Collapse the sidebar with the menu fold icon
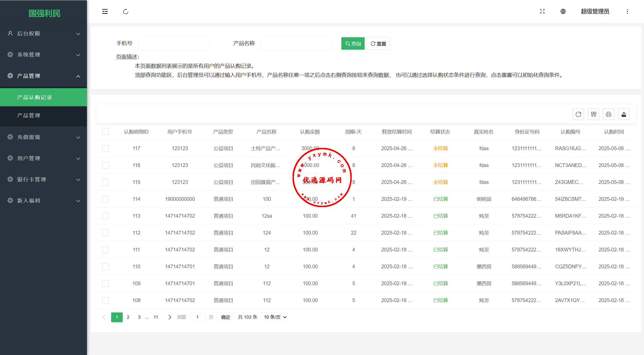The width and height of the screenshot is (644, 355). point(105,12)
